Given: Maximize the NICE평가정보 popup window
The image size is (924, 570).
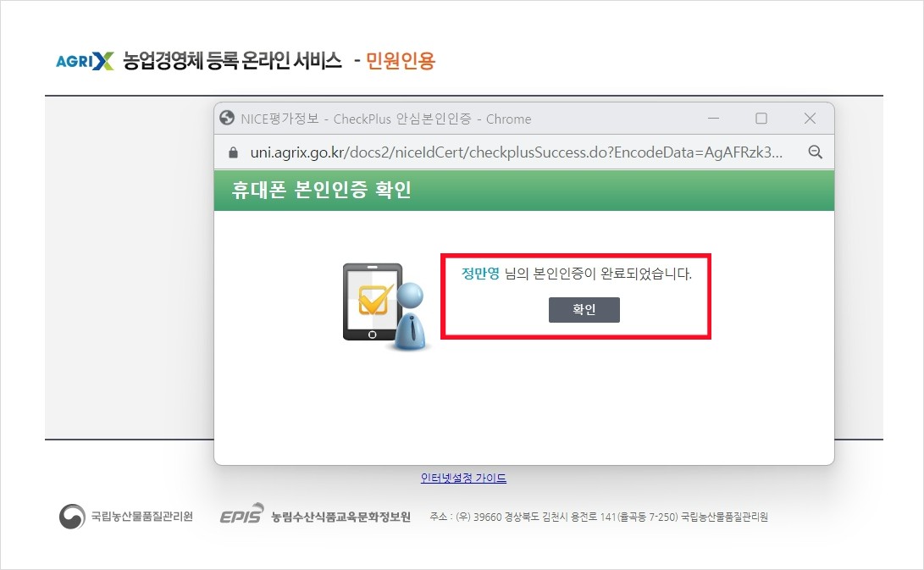Looking at the screenshot, I should pos(761,119).
